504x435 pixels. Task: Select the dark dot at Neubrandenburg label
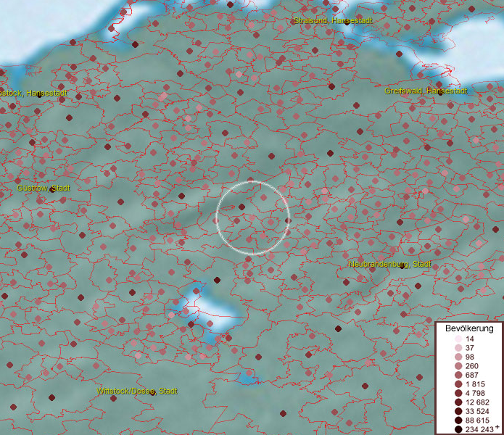click(402, 266)
